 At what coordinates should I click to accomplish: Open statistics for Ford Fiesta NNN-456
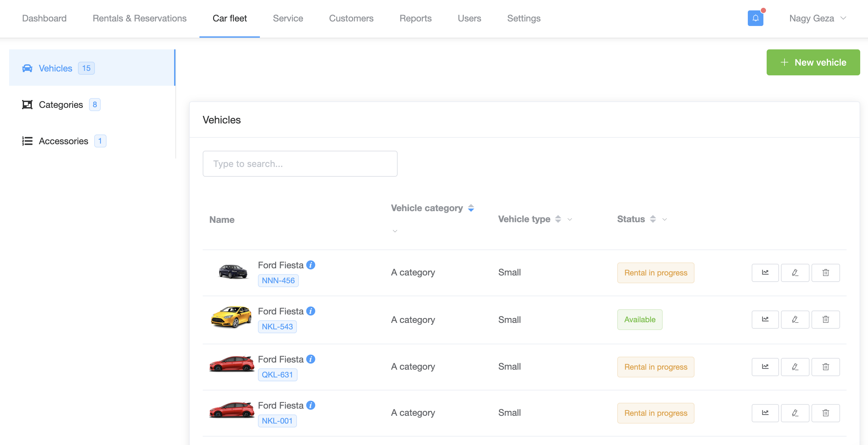pyautogui.click(x=765, y=273)
